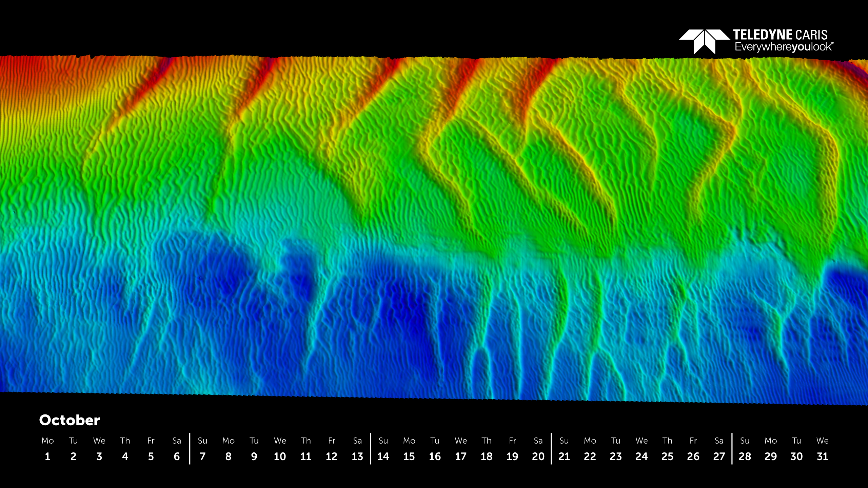Select date 1 under Mo

[x=47, y=456]
